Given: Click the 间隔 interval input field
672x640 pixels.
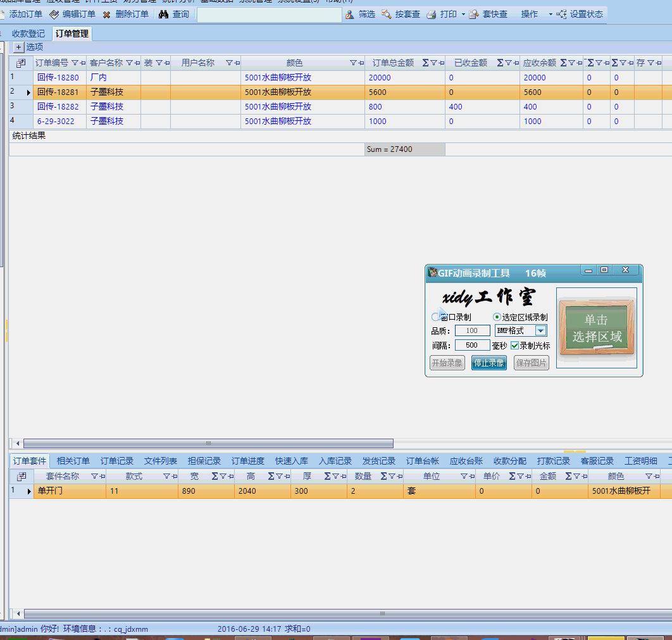Looking at the screenshot, I should click(472, 346).
